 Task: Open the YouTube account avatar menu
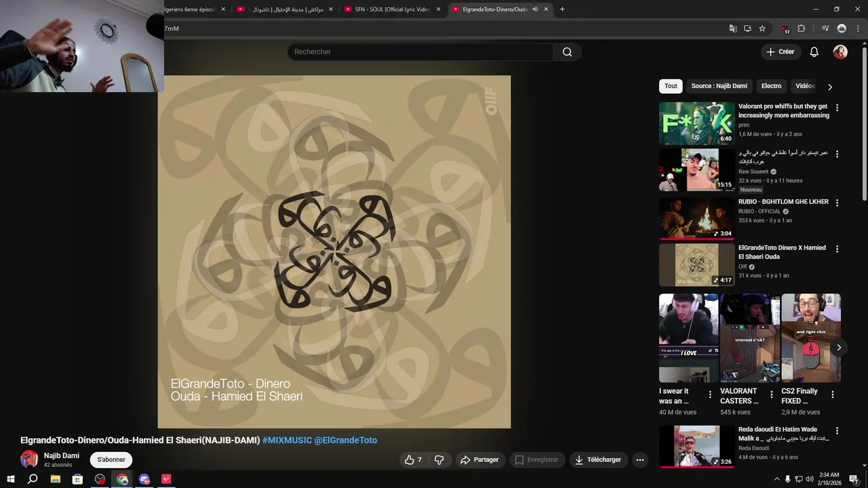[x=840, y=52]
